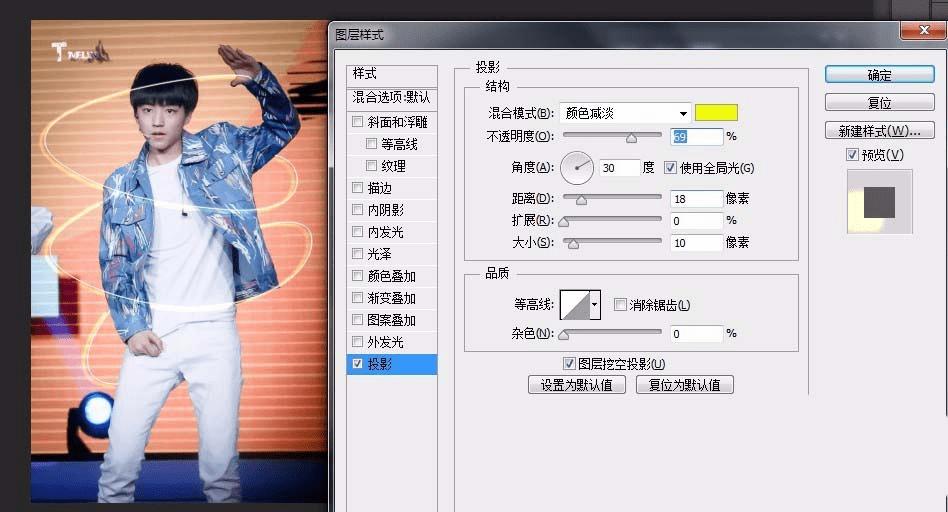Viewport: 948px width, 512px height.
Task: Click the 杂色 value field
Action: pyautogui.click(x=696, y=334)
